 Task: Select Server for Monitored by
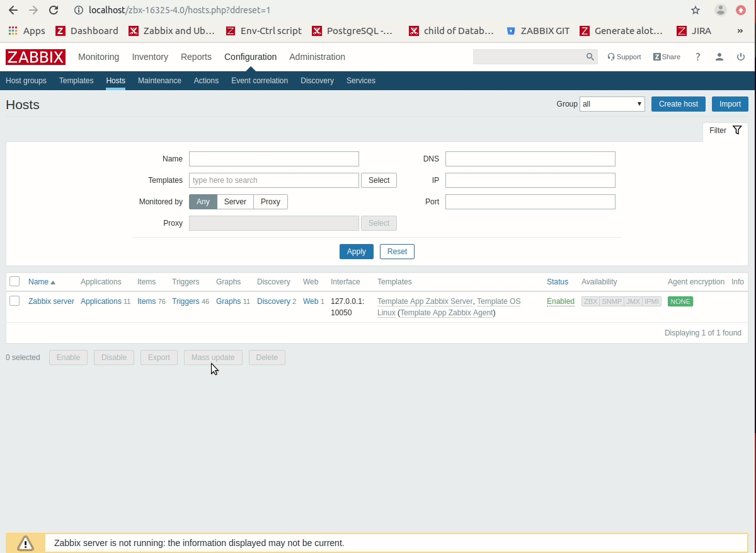coord(235,202)
